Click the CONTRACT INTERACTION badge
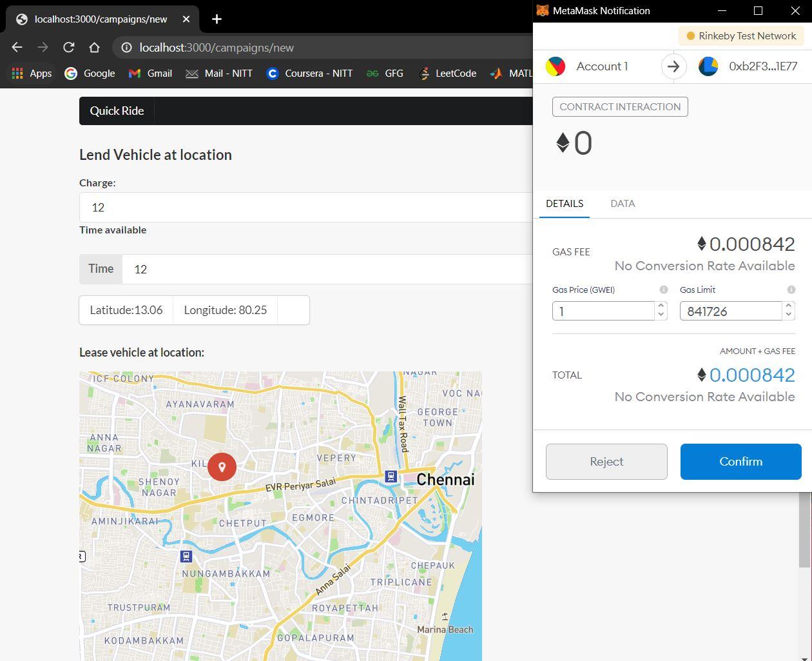The image size is (812, 661). coord(620,107)
